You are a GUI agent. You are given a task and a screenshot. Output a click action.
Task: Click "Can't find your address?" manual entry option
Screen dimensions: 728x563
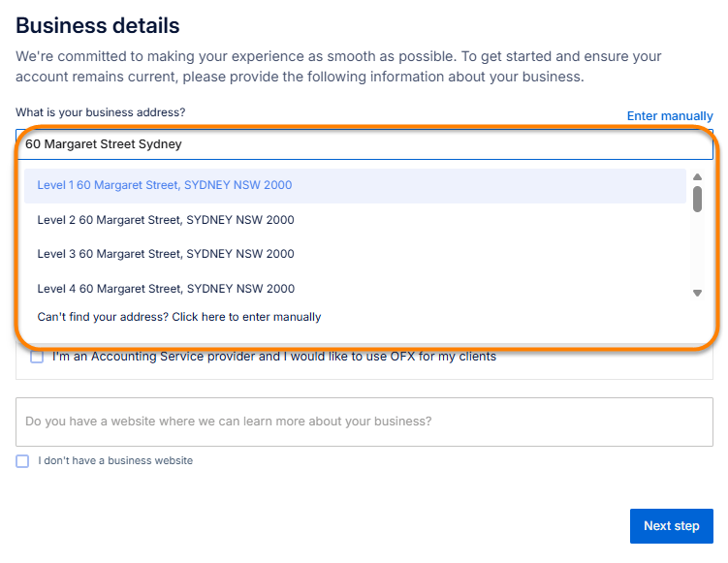point(178,317)
